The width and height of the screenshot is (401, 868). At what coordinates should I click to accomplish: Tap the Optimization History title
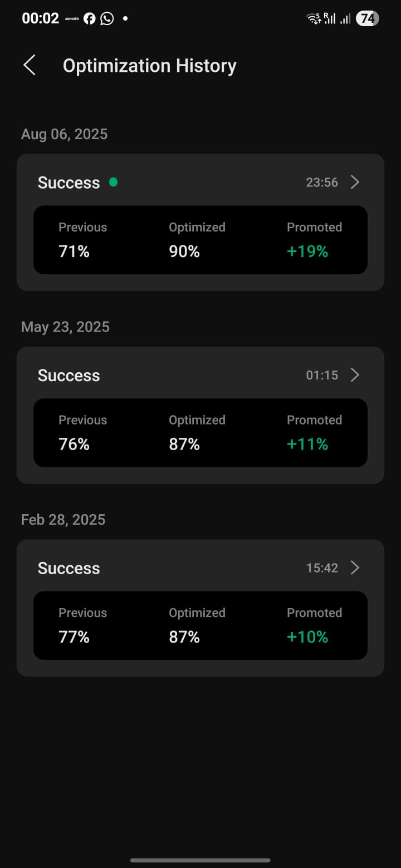point(149,66)
